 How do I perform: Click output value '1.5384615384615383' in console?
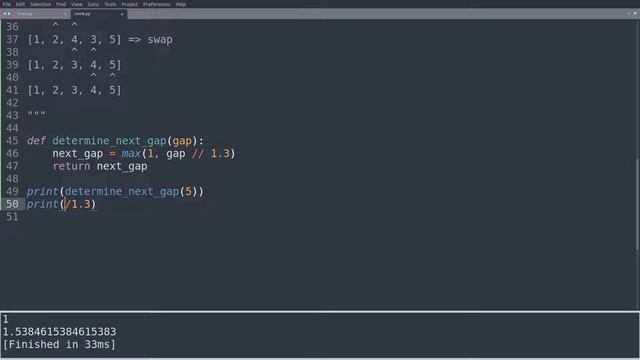click(60, 332)
